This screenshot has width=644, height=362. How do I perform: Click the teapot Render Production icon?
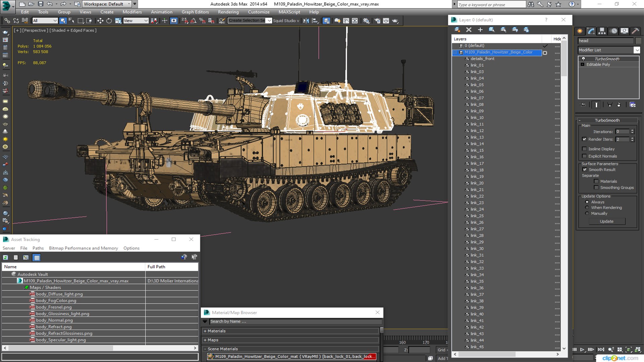tap(395, 21)
